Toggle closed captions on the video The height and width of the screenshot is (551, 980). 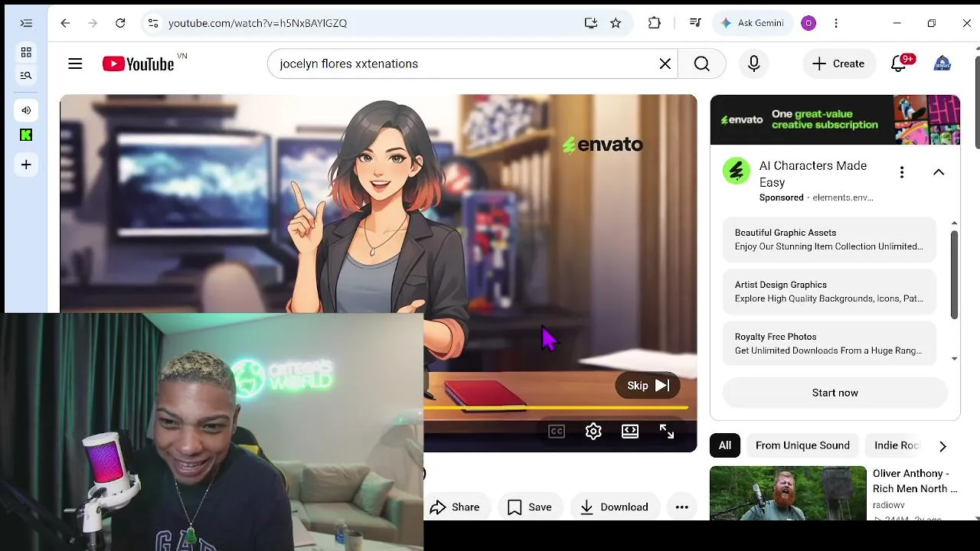(x=557, y=432)
